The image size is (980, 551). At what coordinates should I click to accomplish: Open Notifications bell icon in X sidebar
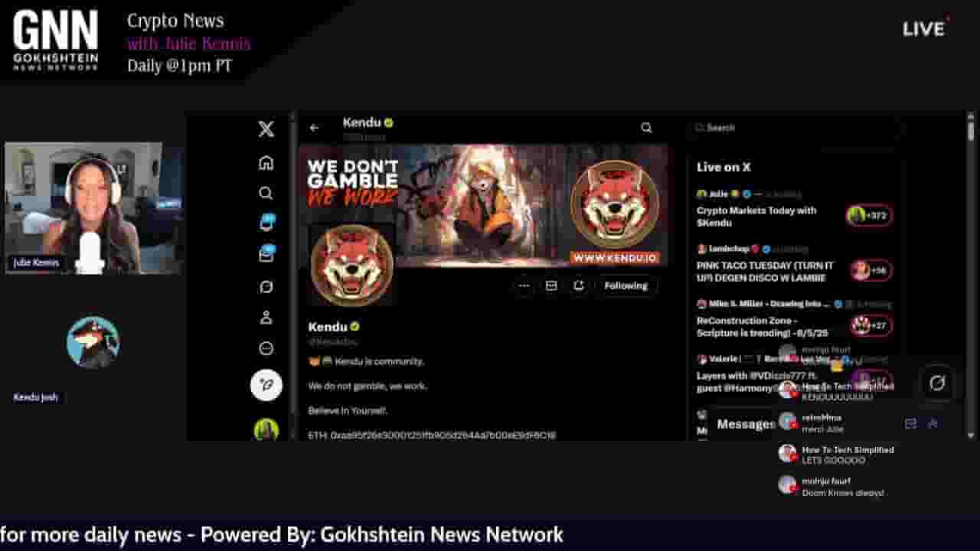coord(266,223)
